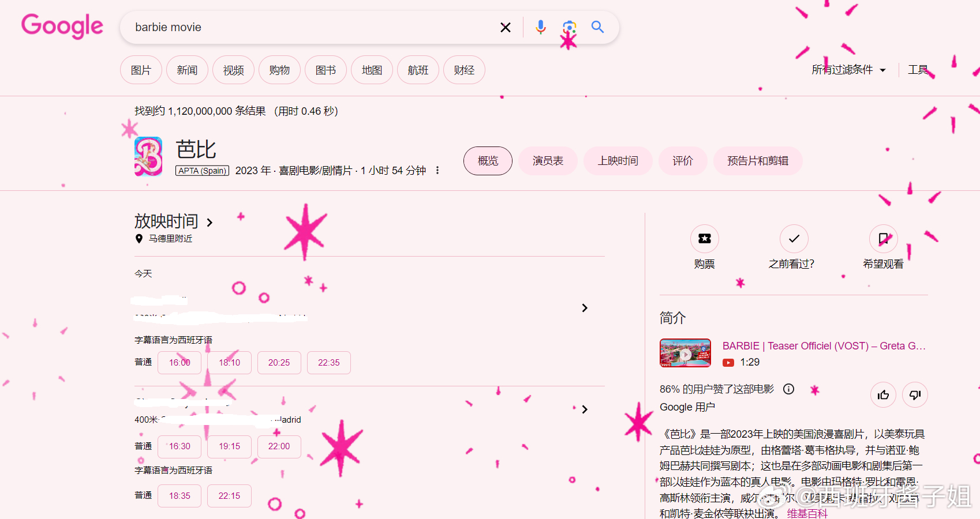Switch to the 评价 reviews tab
This screenshot has height=519, width=980.
click(x=683, y=161)
